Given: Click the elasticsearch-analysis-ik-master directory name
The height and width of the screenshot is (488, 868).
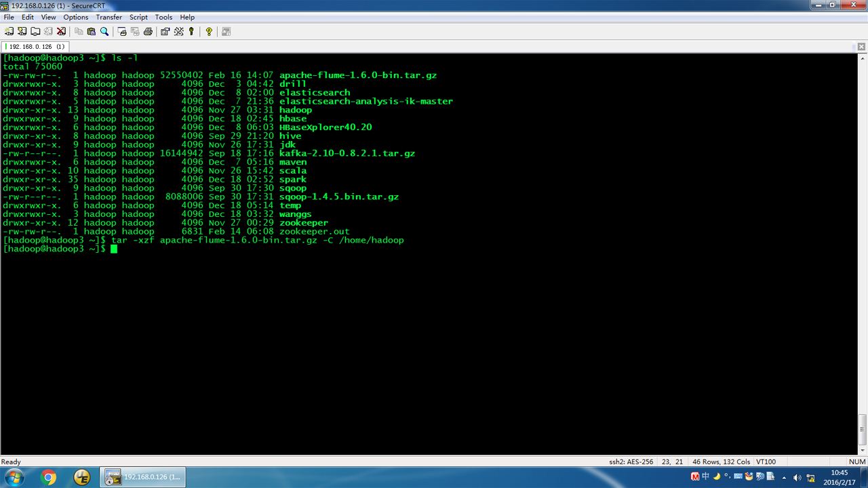Looking at the screenshot, I should coord(366,102).
